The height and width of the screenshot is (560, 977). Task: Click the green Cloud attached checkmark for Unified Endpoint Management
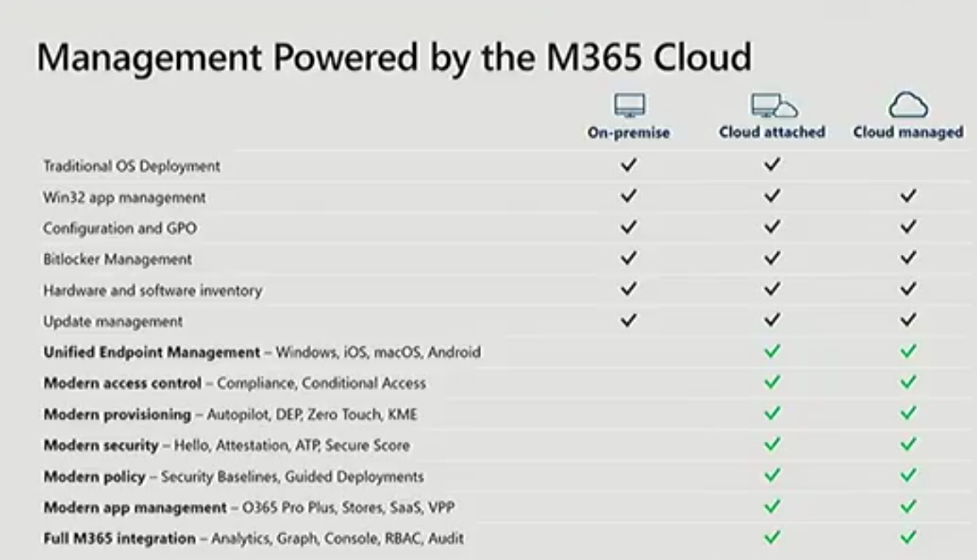(772, 351)
